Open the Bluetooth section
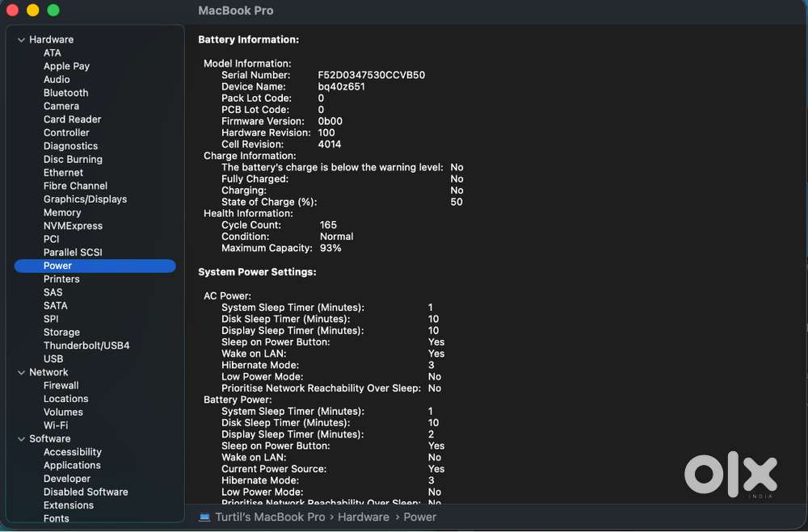 [66, 93]
